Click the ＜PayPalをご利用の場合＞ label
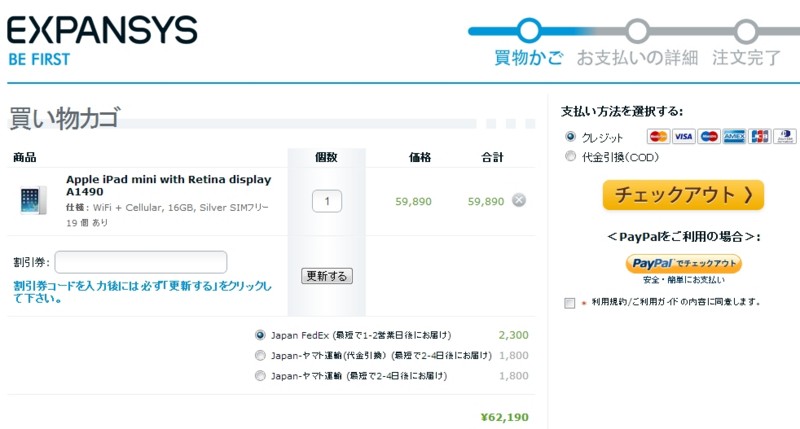The image size is (800, 429). click(684, 237)
